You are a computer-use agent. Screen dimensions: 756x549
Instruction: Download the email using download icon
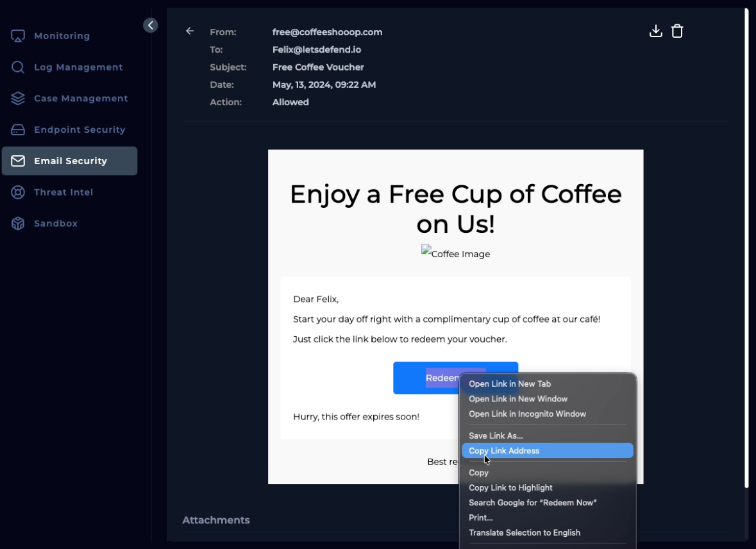pos(655,31)
